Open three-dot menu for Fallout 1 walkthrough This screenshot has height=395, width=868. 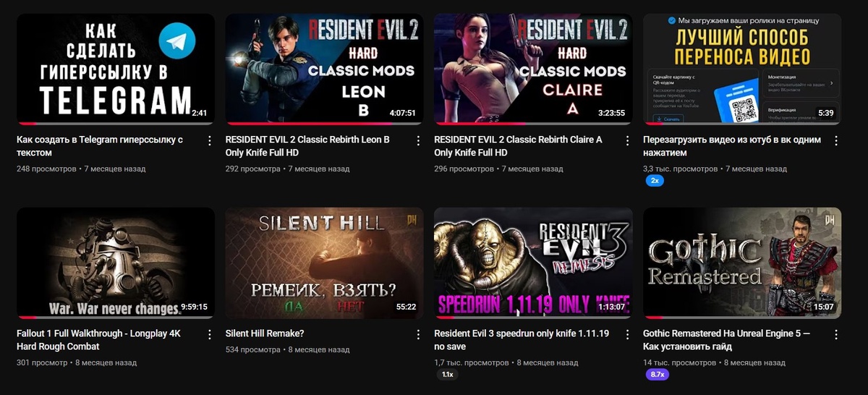210,334
